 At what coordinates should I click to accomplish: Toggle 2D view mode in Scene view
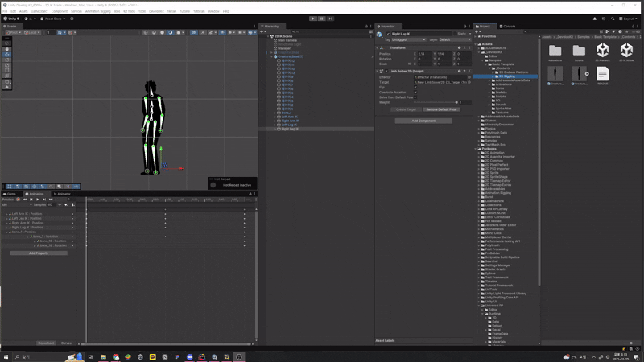193,32
